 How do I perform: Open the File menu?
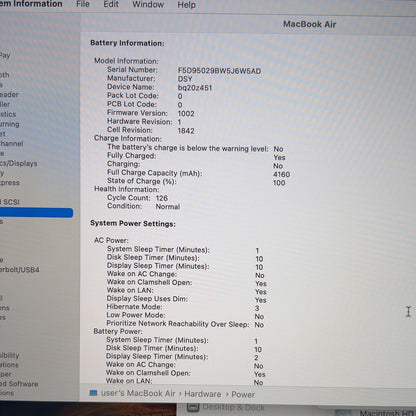[83, 4]
